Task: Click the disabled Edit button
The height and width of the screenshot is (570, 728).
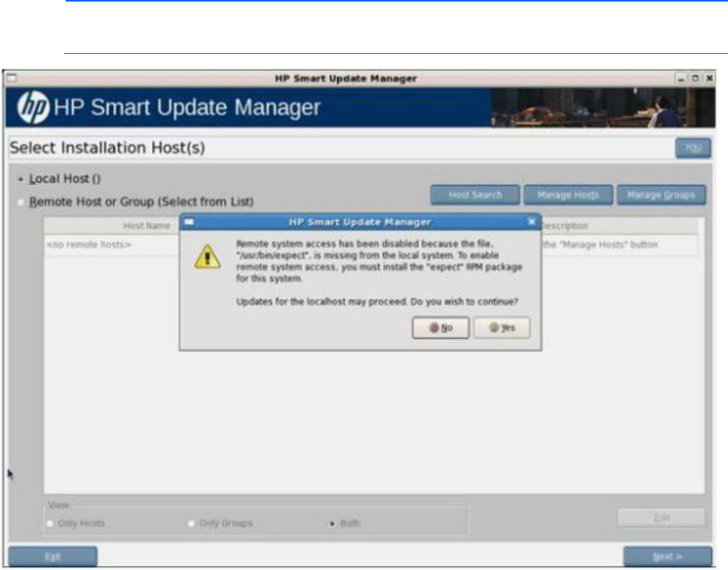Action: tap(662, 517)
